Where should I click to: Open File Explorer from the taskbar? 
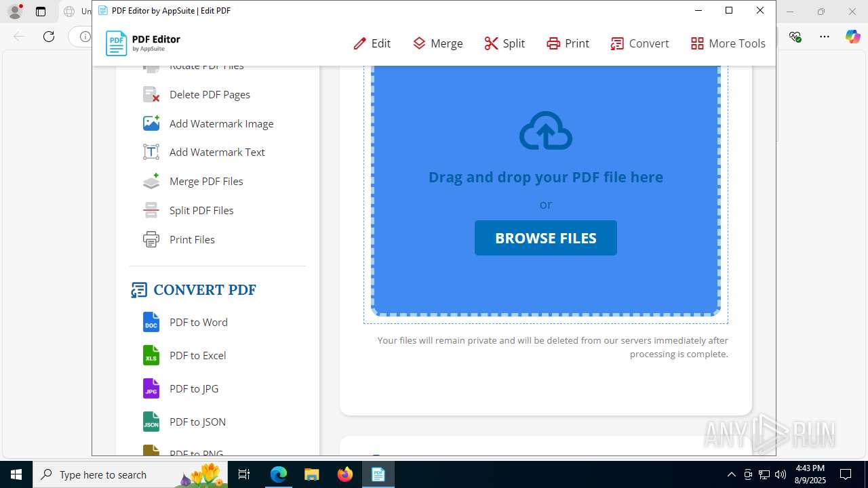(x=311, y=474)
